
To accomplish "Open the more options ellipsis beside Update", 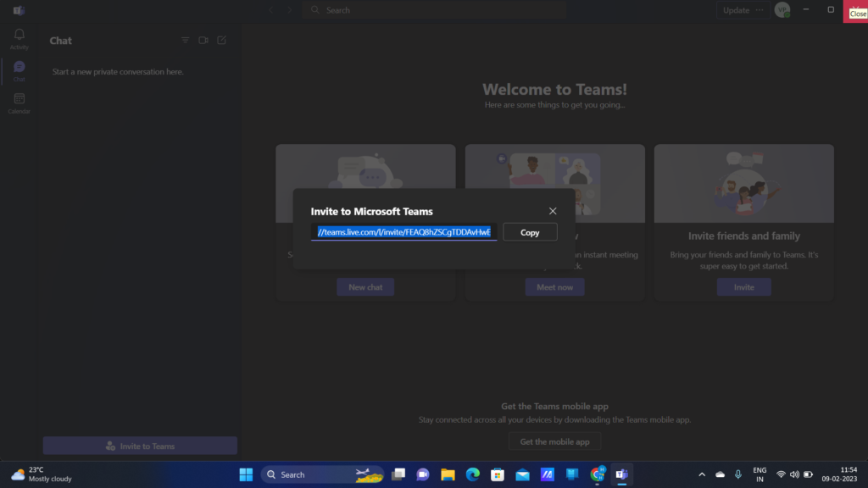I will 759,10.
